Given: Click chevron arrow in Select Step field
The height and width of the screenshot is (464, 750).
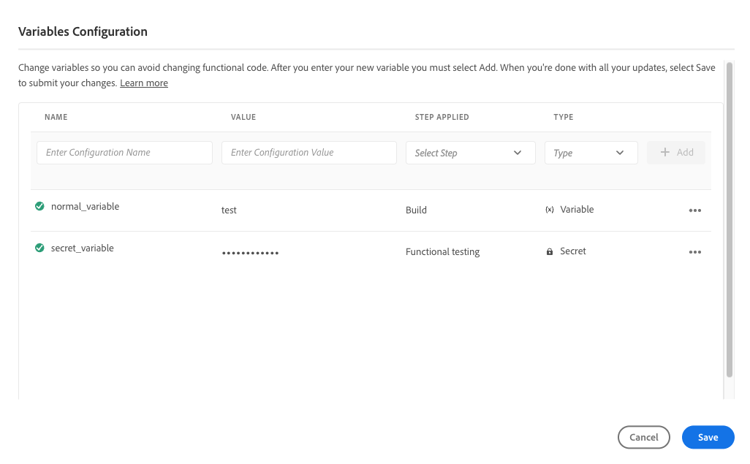Looking at the screenshot, I should (x=517, y=153).
